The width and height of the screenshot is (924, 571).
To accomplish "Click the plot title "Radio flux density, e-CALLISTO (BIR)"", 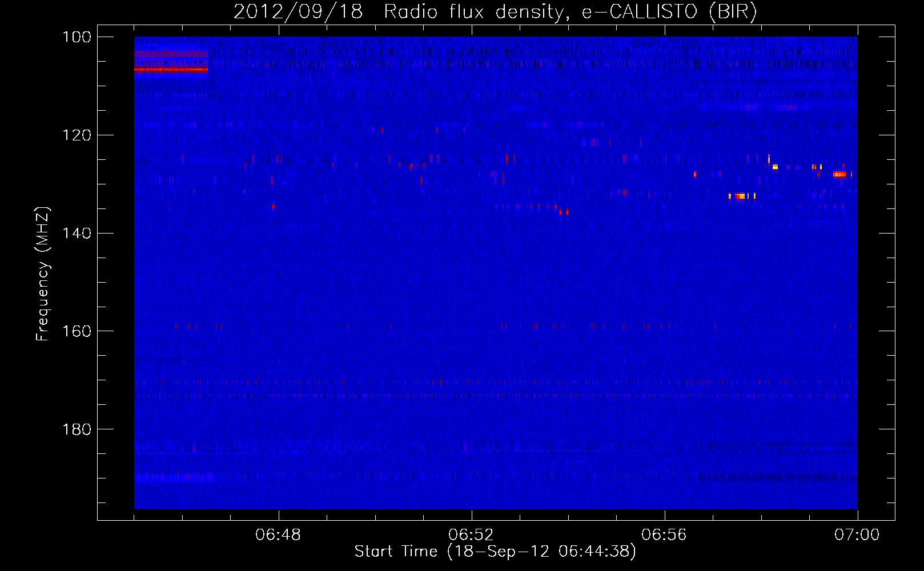I will coord(571,11).
